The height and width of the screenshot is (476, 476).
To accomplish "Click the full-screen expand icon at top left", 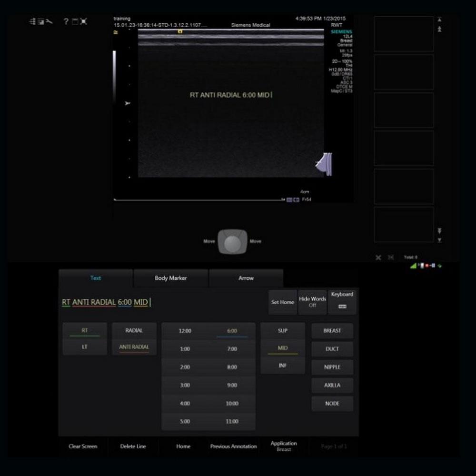I will click(x=83, y=21).
